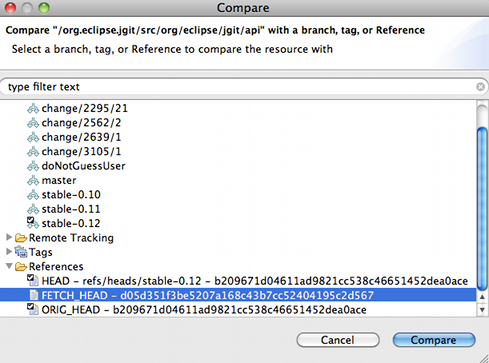The image size is (489, 363).
Task: Select the stable-0.11 branch entry
Action: point(71,209)
